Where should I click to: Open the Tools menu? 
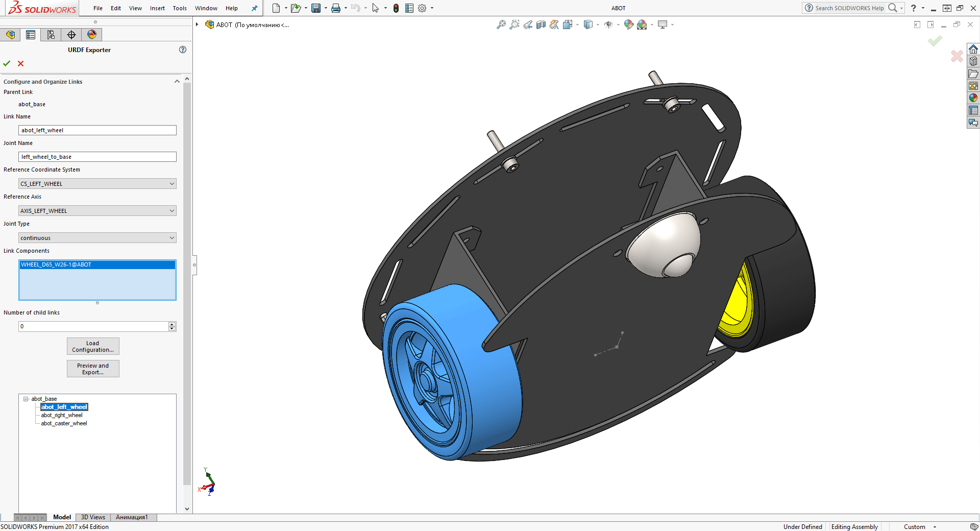pyautogui.click(x=180, y=8)
